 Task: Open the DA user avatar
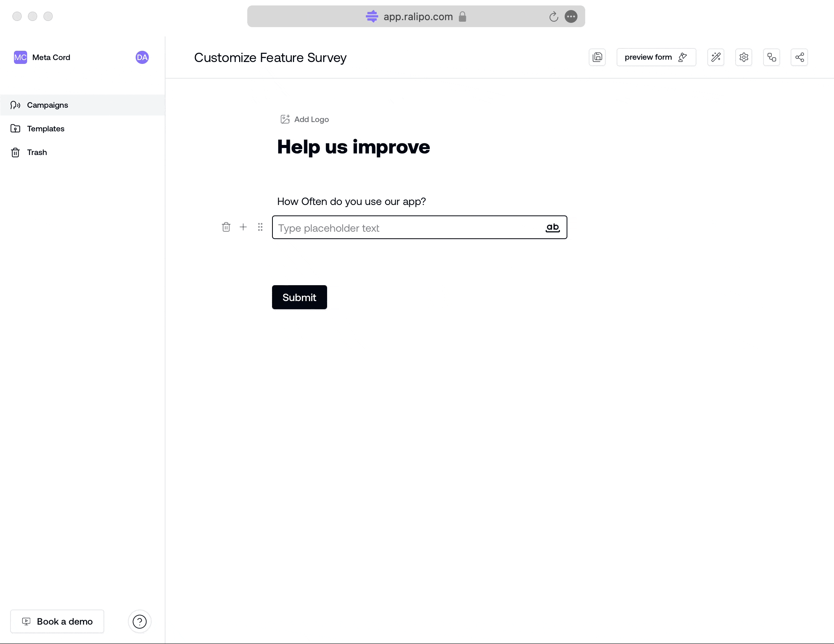point(142,57)
